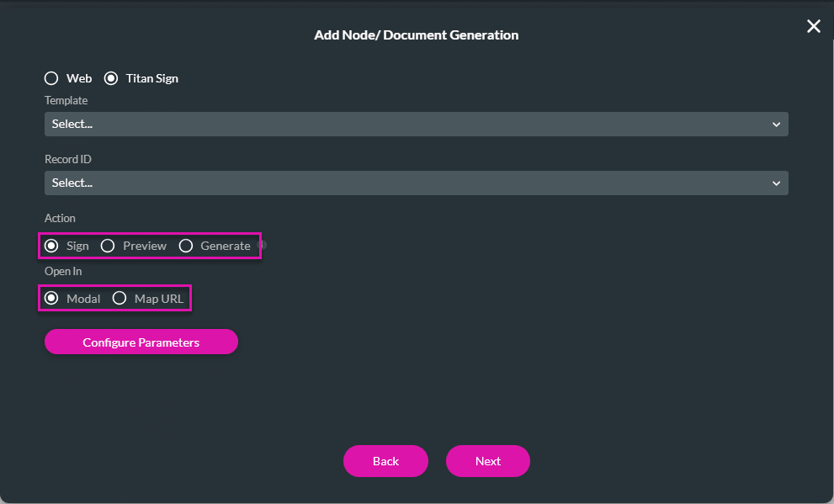The image size is (834, 504).
Task: Choose the Sign action
Action: click(52, 246)
